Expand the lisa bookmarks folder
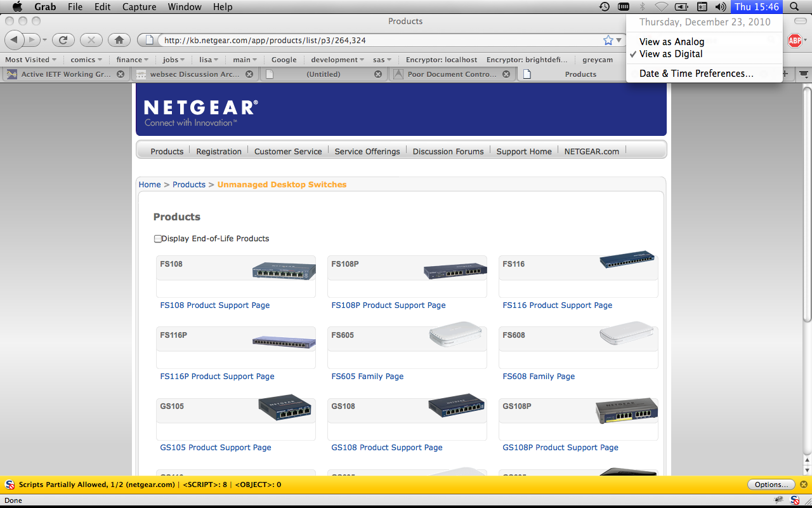The width and height of the screenshot is (812, 508). coord(209,60)
